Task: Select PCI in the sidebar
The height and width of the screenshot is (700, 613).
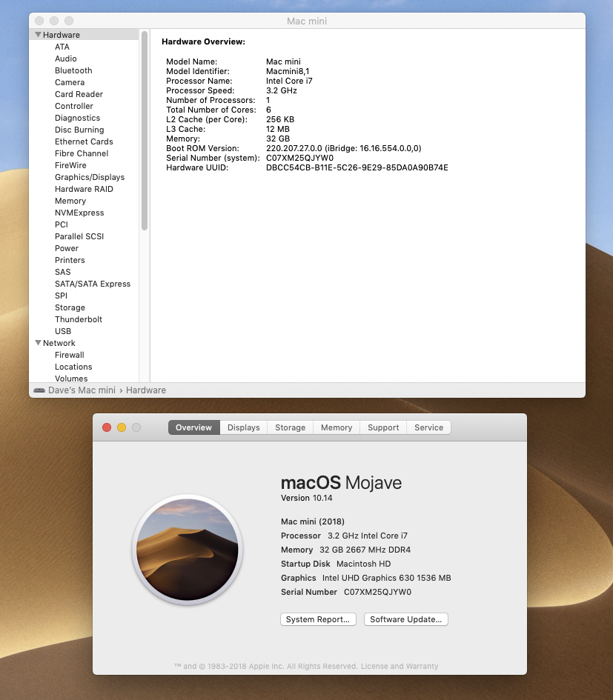Action: click(x=62, y=224)
